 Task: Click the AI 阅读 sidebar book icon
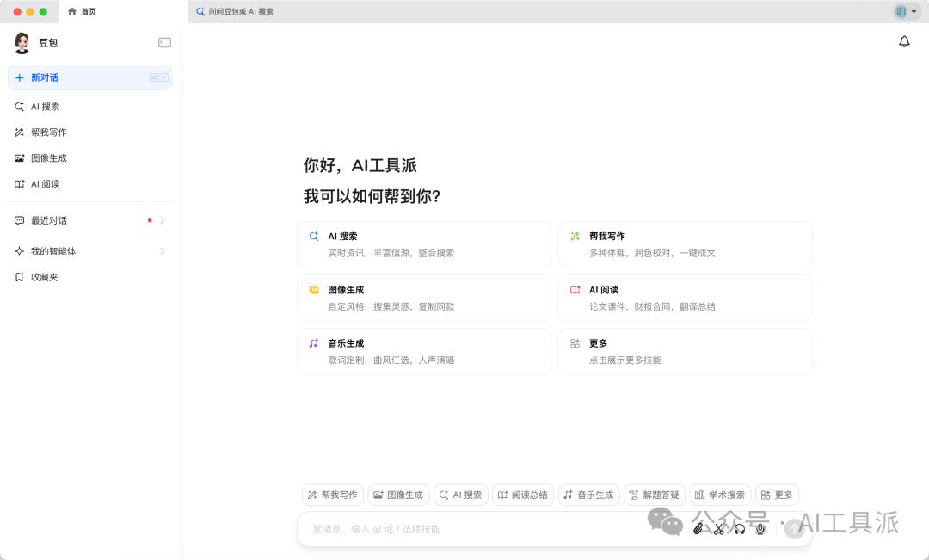[19, 184]
